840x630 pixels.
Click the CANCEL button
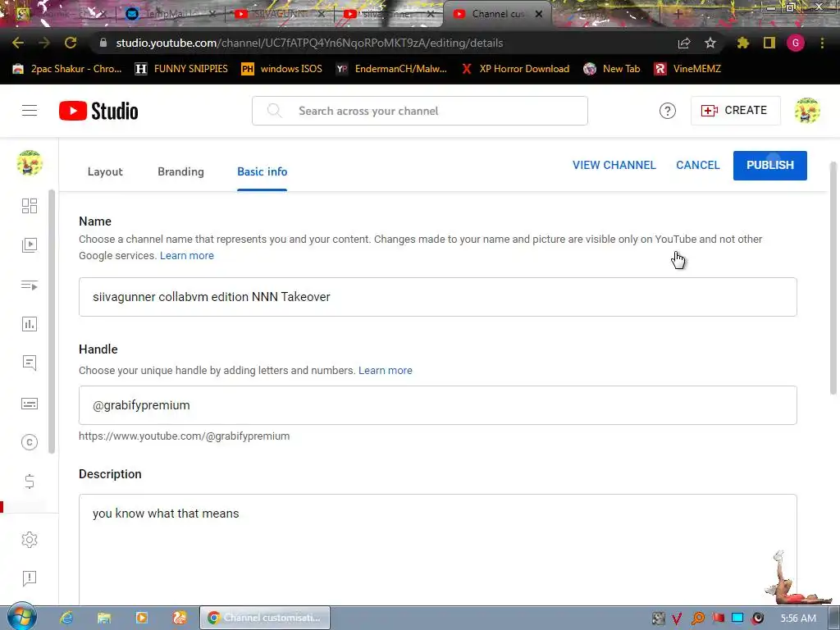tap(697, 165)
